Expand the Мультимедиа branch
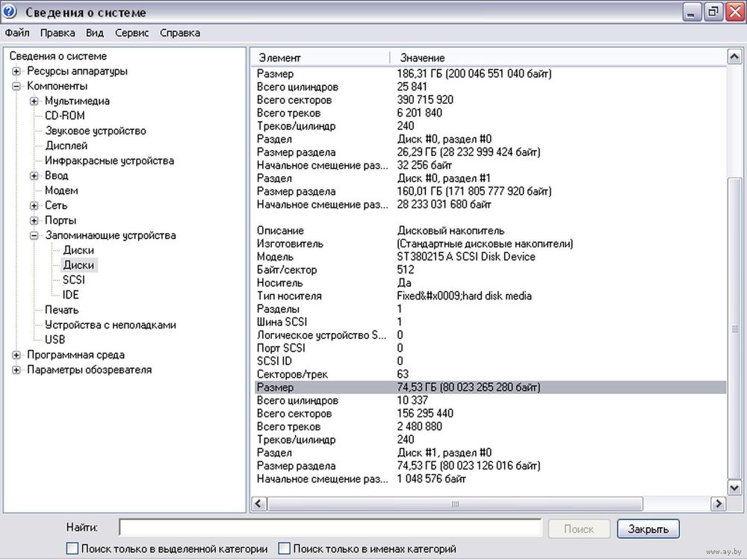This screenshot has height=560, width=747. [34, 102]
